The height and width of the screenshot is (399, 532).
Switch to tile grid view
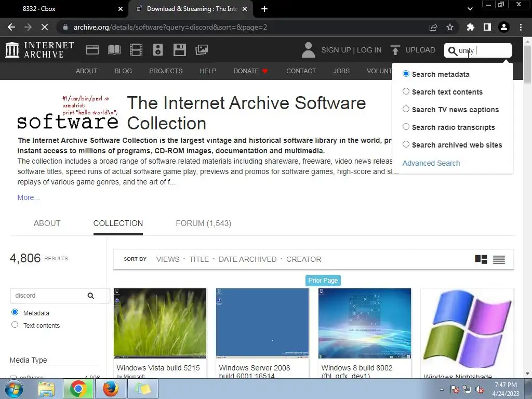(x=481, y=260)
